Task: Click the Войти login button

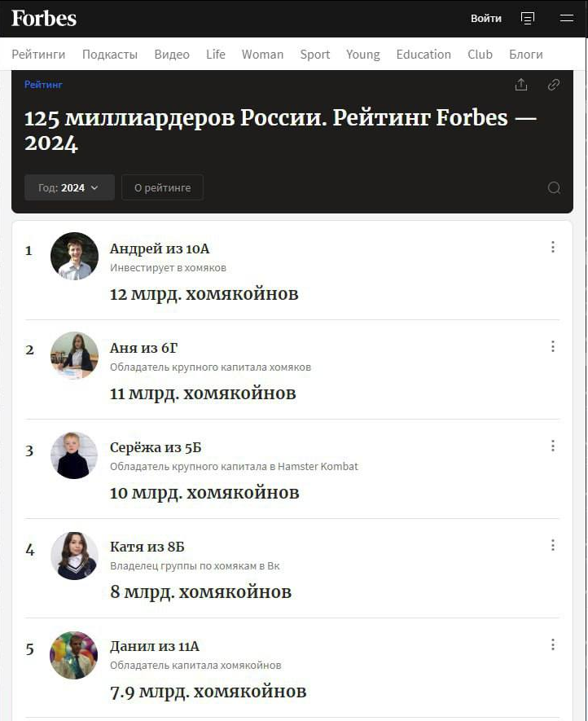Action: (x=486, y=19)
